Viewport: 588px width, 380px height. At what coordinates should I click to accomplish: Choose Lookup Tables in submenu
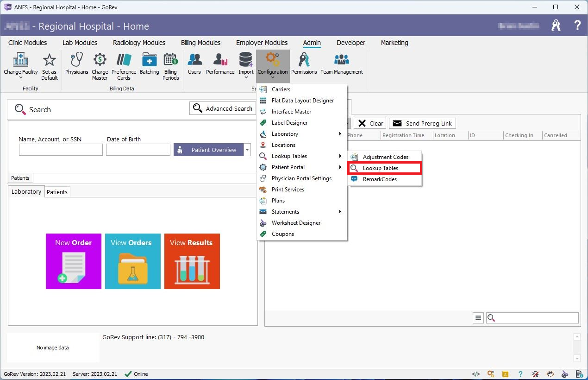pyautogui.click(x=385, y=168)
